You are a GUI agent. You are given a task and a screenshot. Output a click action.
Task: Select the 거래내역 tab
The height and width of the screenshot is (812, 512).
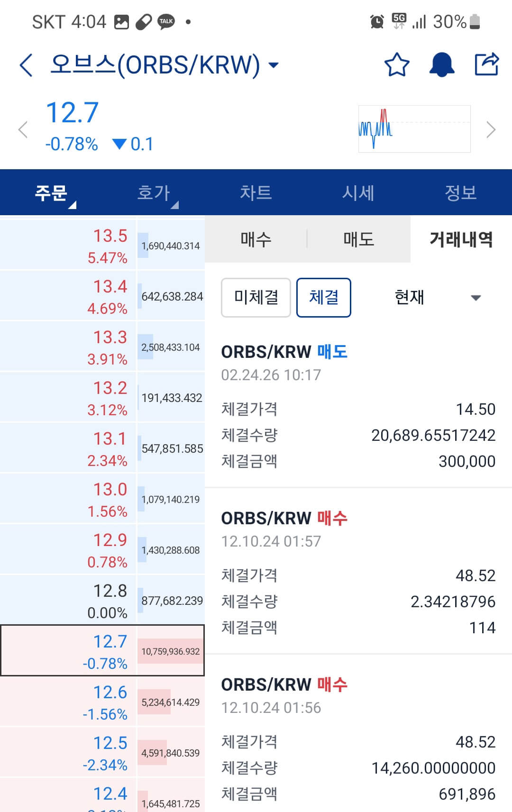461,239
